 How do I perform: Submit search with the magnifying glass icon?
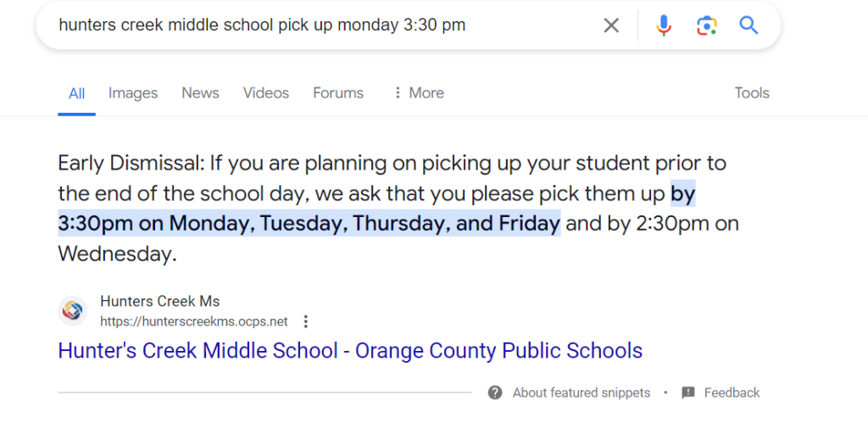[748, 25]
